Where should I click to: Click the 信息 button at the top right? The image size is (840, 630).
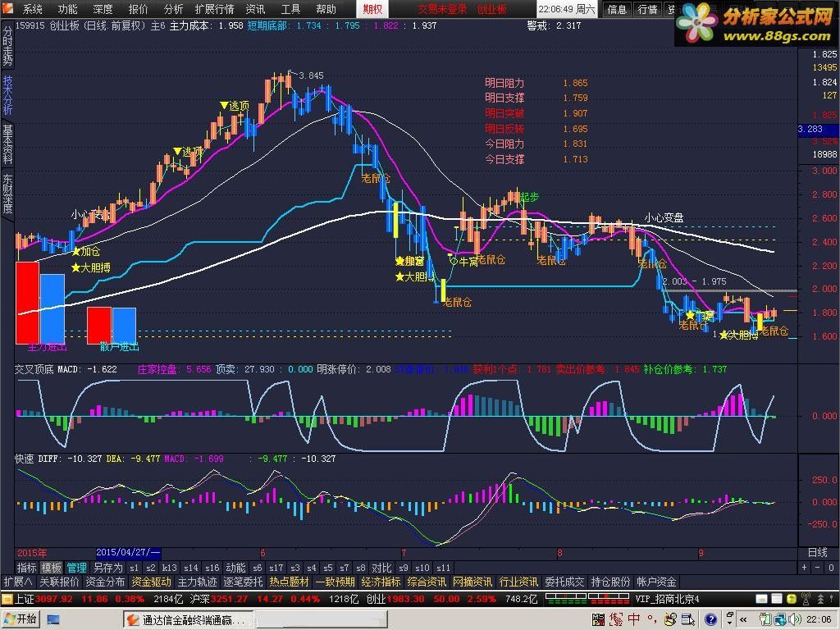[x=617, y=9]
